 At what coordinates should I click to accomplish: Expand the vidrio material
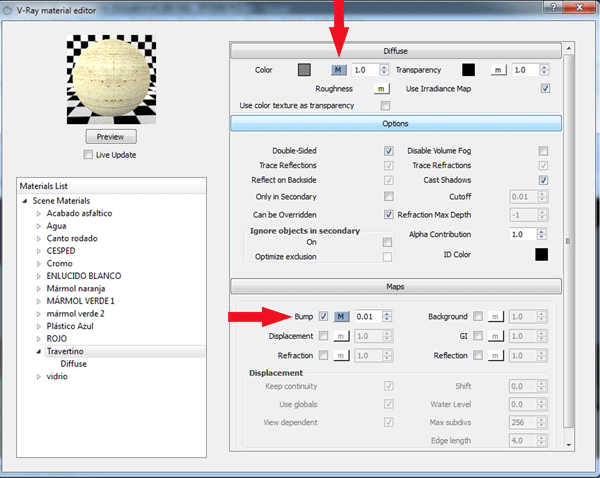(39, 377)
